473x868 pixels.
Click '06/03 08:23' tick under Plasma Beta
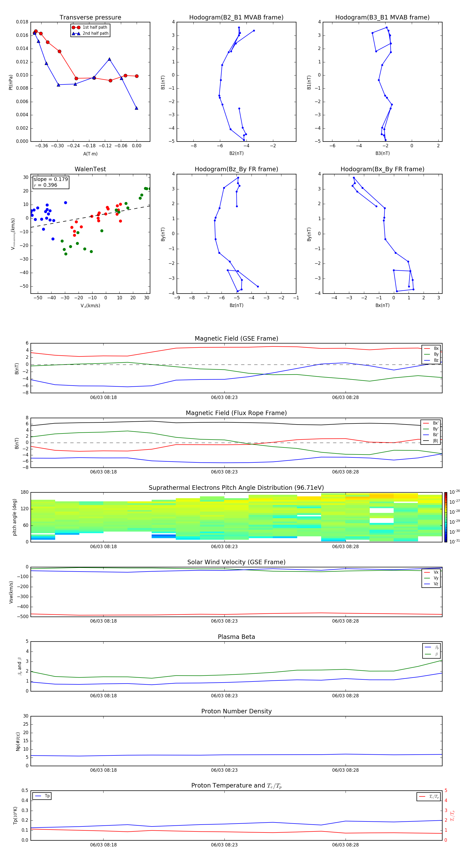pyautogui.click(x=224, y=696)
